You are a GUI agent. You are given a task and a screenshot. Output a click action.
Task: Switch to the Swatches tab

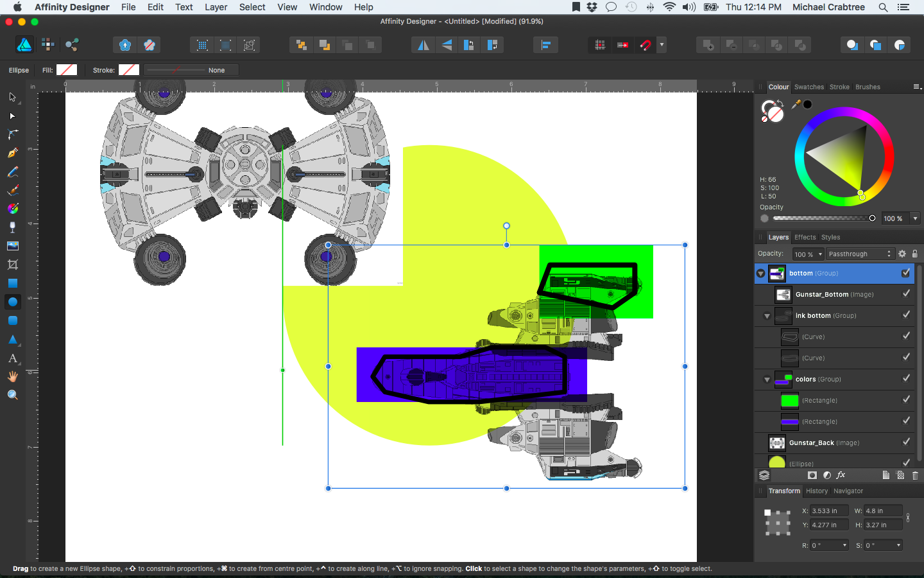click(809, 87)
